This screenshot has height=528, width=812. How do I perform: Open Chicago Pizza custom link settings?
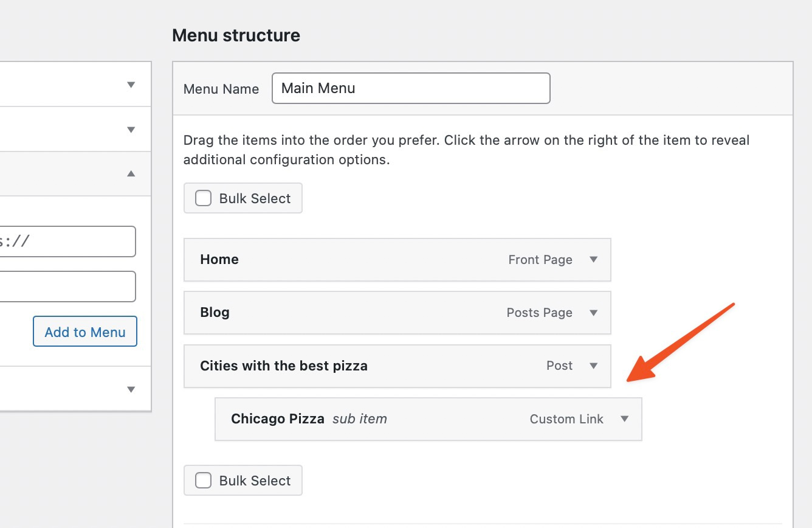624,419
